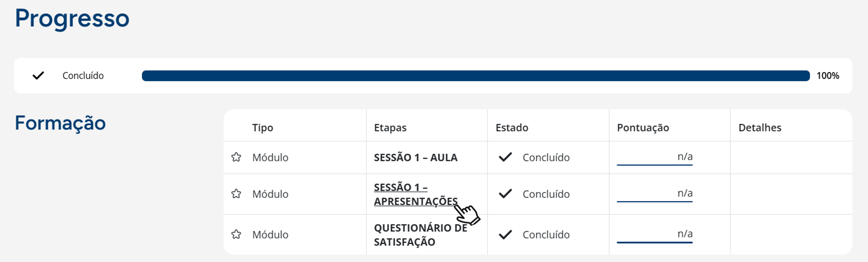
Task: Click the n/a score for QUESTIONÁRIO DE SATISFAÇÃO
Action: (685, 234)
